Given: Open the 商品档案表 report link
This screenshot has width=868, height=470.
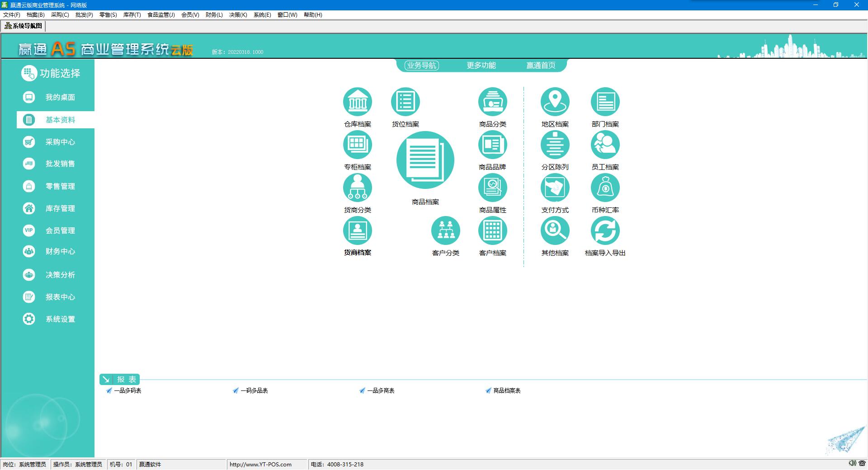Looking at the screenshot, I should pos(506,390).
